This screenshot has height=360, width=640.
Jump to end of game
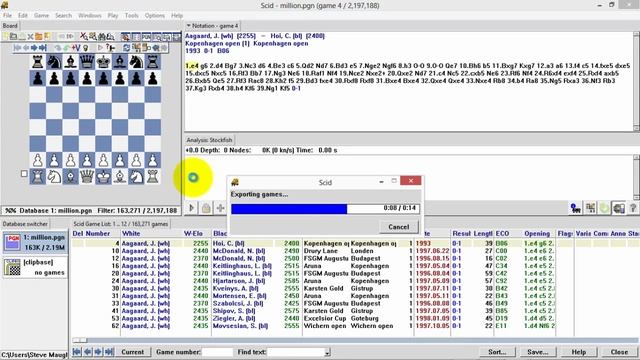pyautogui.click(x=43, y=48)
